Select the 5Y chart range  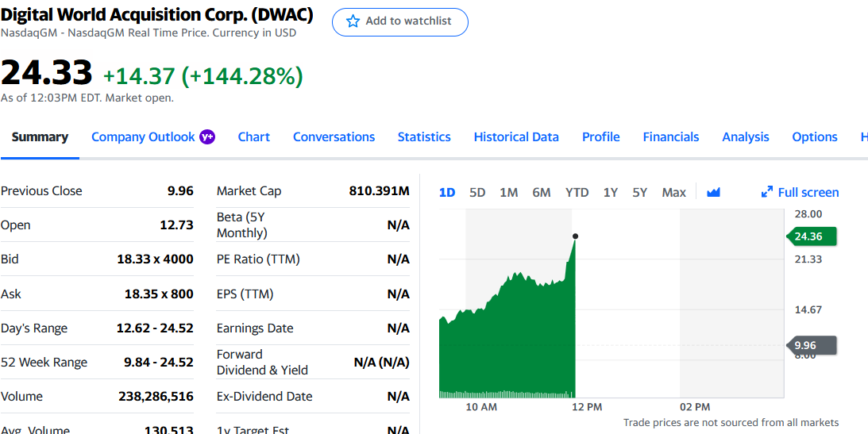click(640, 192)
